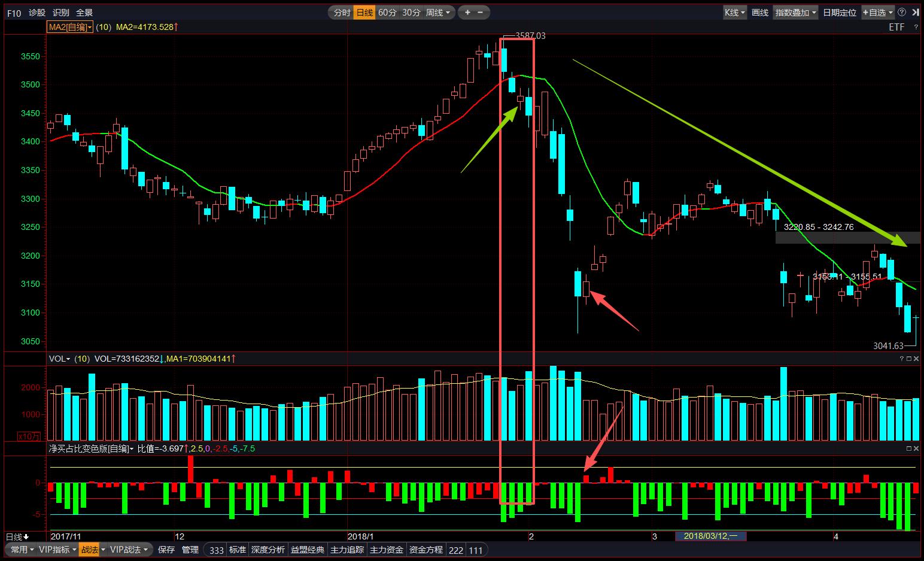Open the F10 company info page
The image size is (924, 561).
tap(14, 13)
